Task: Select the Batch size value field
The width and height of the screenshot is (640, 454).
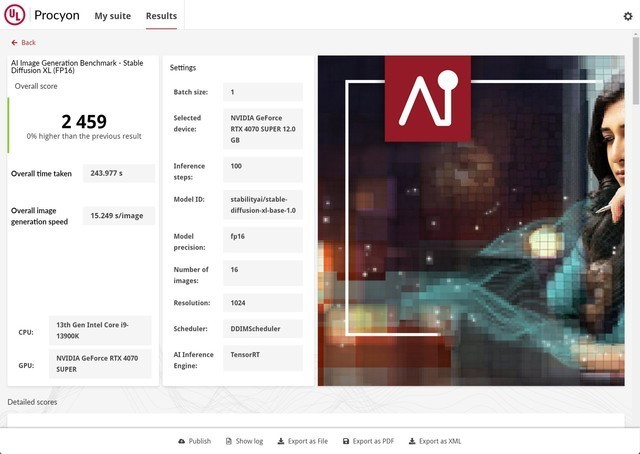Action: 263,92
